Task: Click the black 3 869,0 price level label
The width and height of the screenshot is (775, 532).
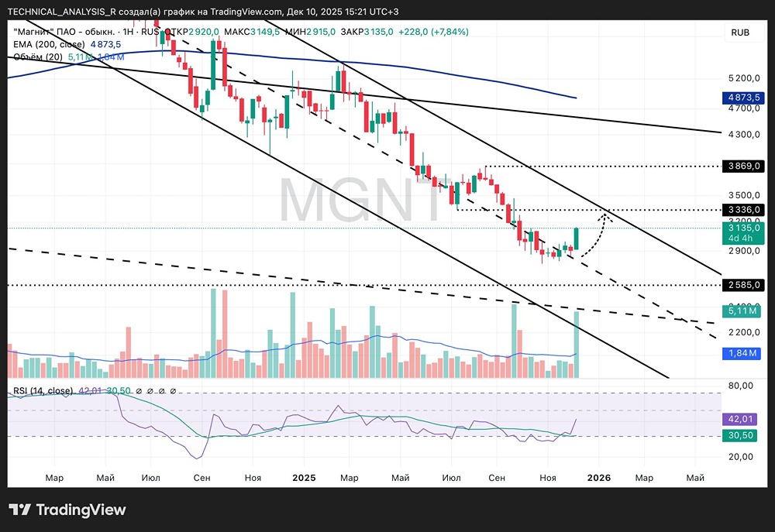Action: 743,166
